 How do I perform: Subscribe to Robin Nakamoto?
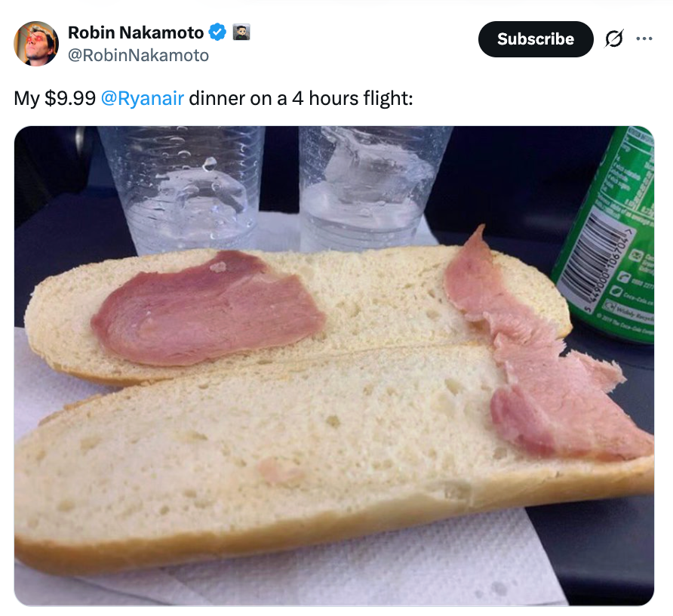pyautogui.click(x=536, y=39)
